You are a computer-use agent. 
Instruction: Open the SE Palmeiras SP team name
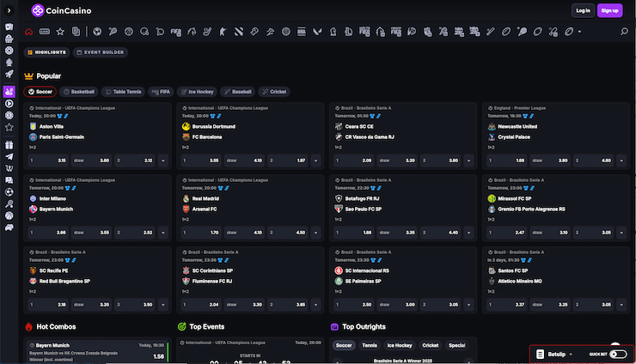(x=363, y=282)
